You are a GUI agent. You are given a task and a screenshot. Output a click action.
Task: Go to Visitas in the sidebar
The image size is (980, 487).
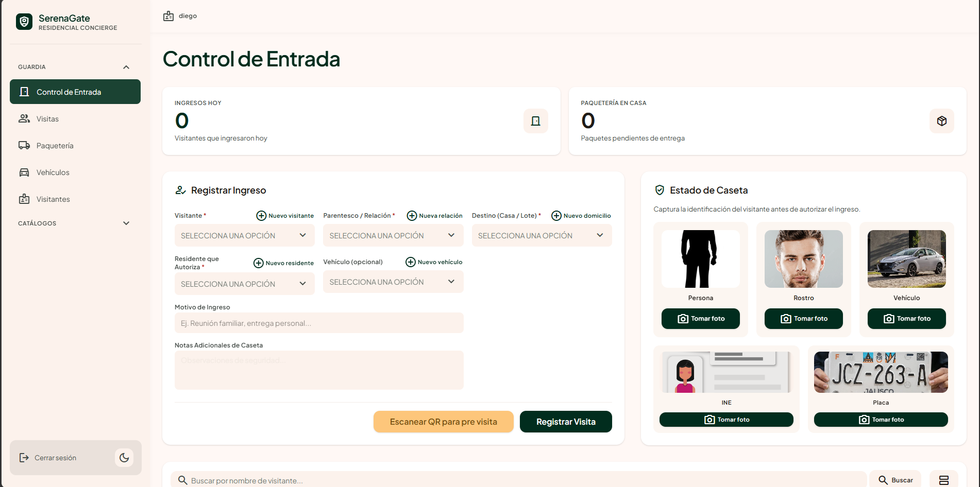[x=75, y=118]
